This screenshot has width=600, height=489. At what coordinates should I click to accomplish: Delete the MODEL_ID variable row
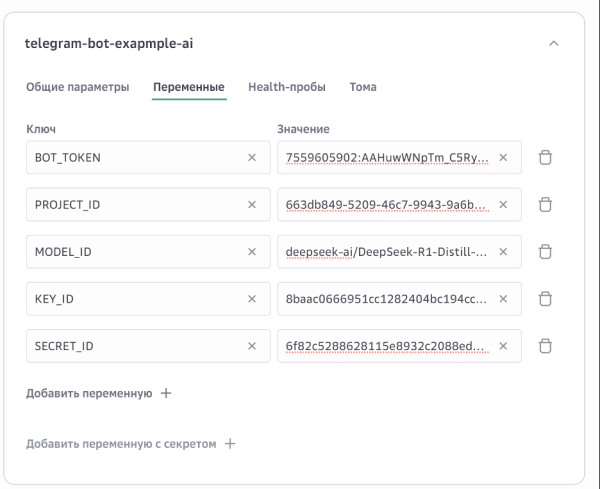pos(546,252)
